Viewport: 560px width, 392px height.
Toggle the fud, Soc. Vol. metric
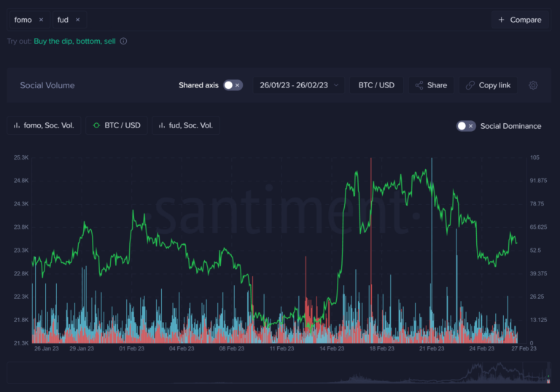[x=186, y=125]
